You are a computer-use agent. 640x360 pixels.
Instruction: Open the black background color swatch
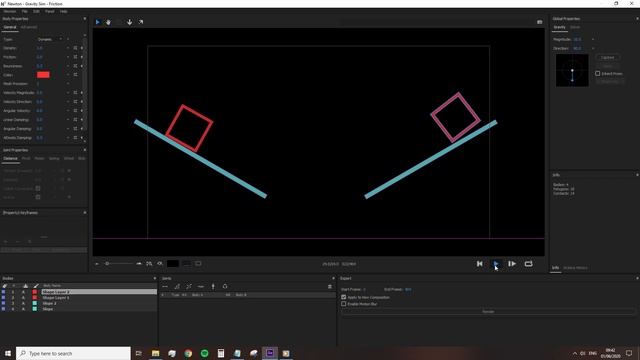[173, 264]
